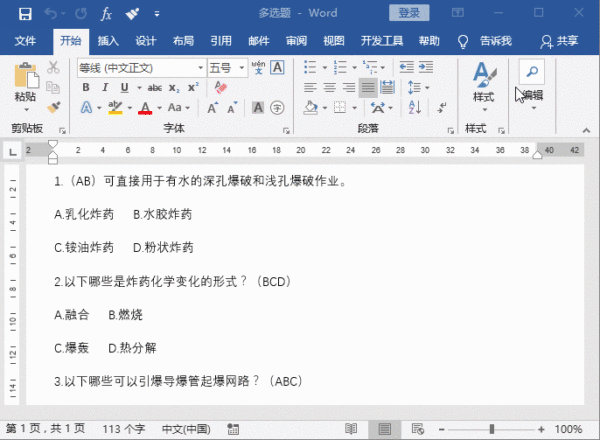
Task: Open the Change Case Aa menu
Action: (178, 108)
